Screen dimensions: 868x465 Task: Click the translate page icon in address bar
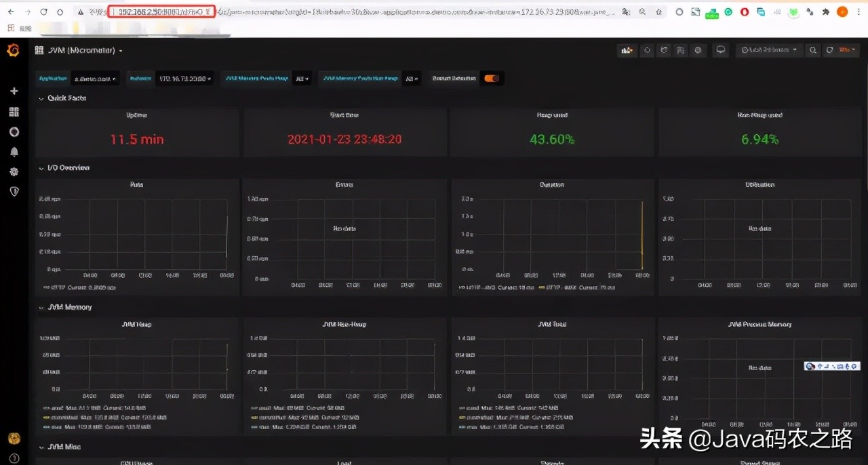(x=626, y=12)
